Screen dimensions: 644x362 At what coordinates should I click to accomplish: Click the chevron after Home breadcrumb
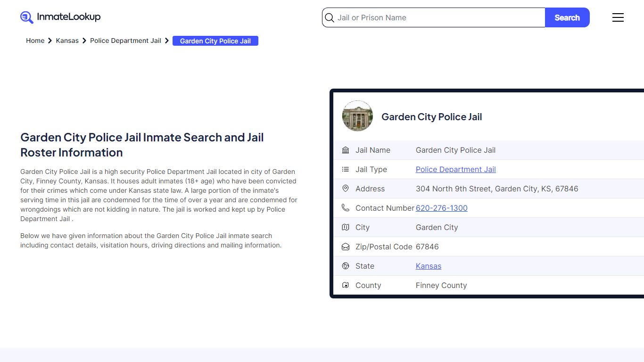pyautogui.click(x=50, y=41)
